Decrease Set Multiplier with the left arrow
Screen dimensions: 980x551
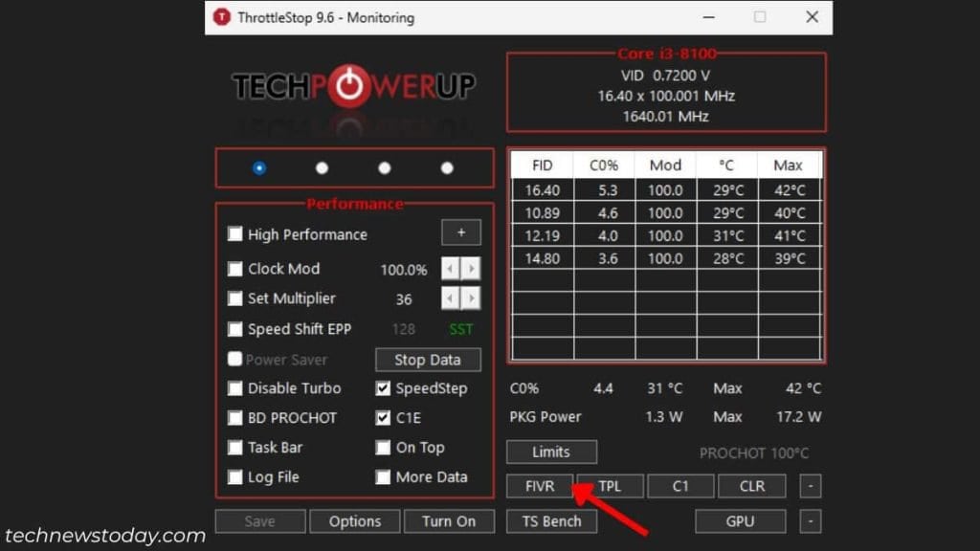click(x=449, y=298)
